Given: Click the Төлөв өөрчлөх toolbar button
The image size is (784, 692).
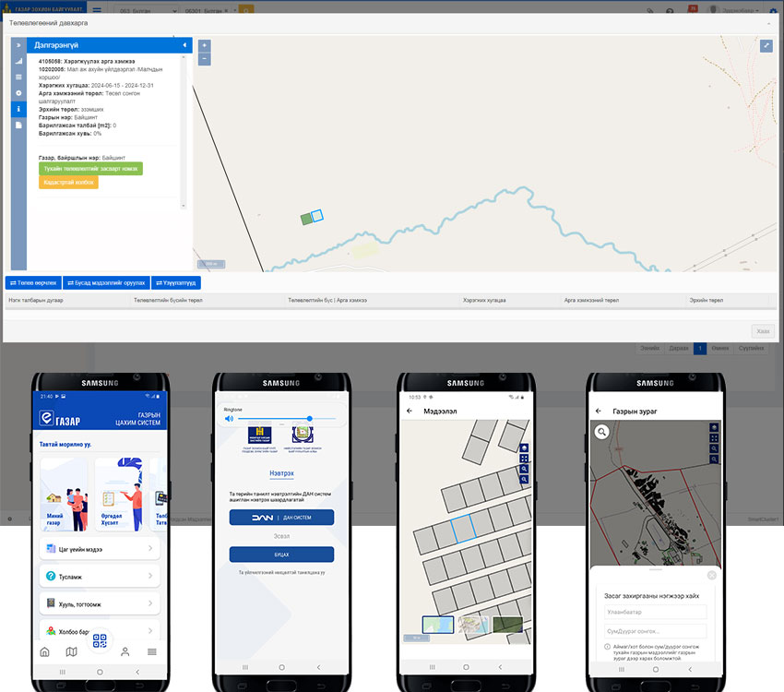Looking at the screenshot, I should coord(33,282).
